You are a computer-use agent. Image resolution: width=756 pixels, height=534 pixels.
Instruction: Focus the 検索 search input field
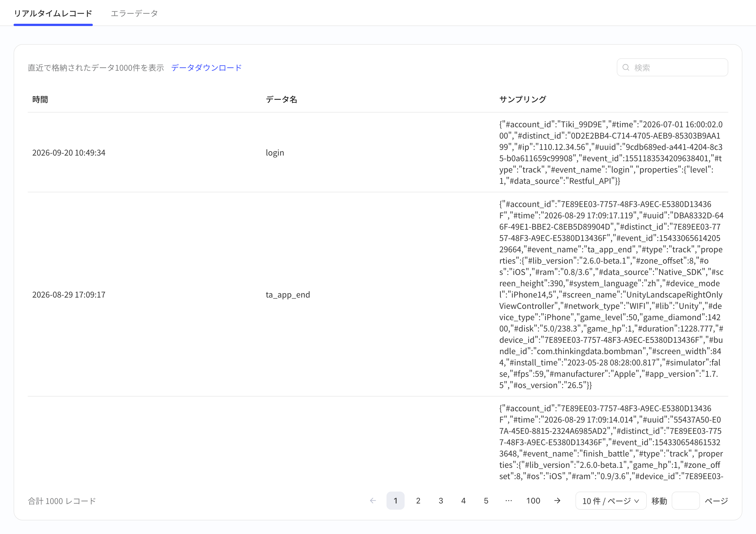pyautogui.click(x=672, y=68)
